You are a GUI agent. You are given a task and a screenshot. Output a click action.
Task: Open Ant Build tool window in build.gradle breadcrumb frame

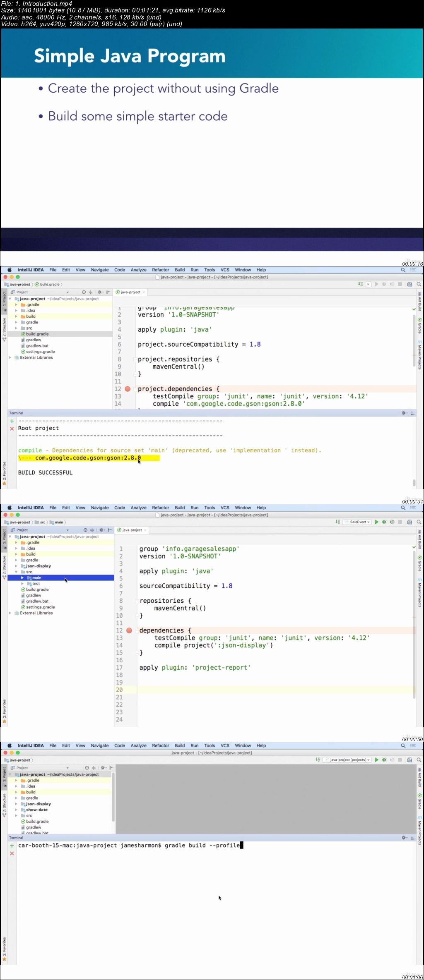419,301
